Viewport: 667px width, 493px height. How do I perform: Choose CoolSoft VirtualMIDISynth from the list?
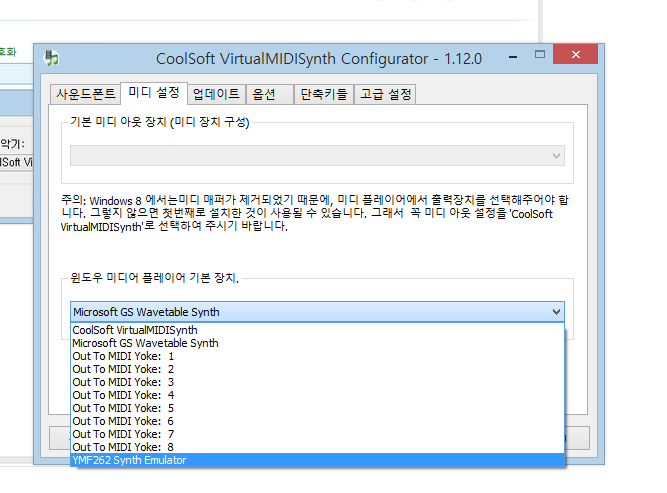point(317,330)
